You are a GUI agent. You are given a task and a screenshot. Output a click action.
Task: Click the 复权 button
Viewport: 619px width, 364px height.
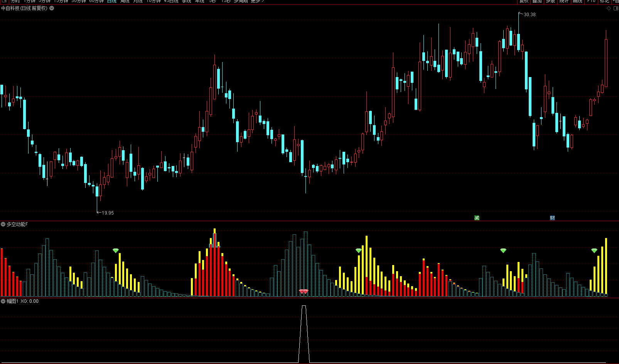(x=524, y=2)
